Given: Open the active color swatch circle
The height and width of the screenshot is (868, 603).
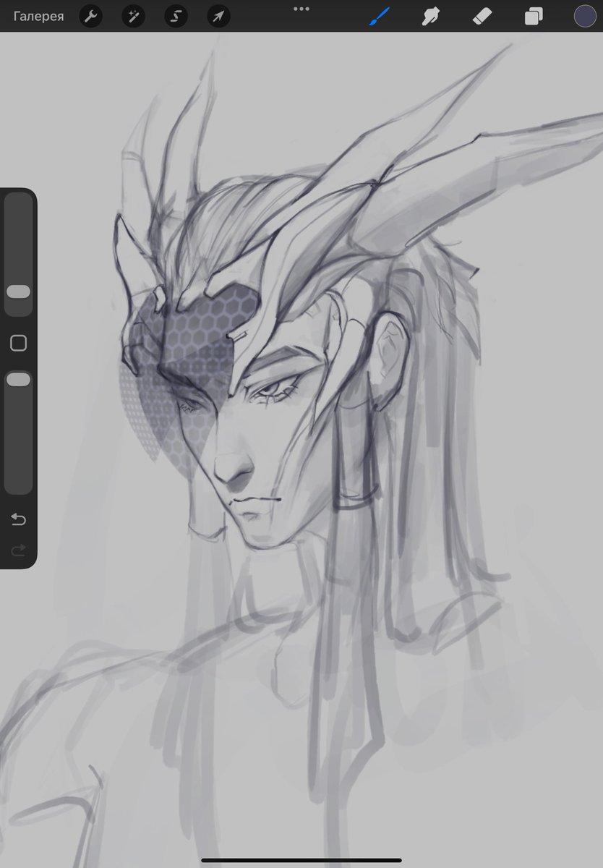Looking at the screenshot, I should coord(584,16).
